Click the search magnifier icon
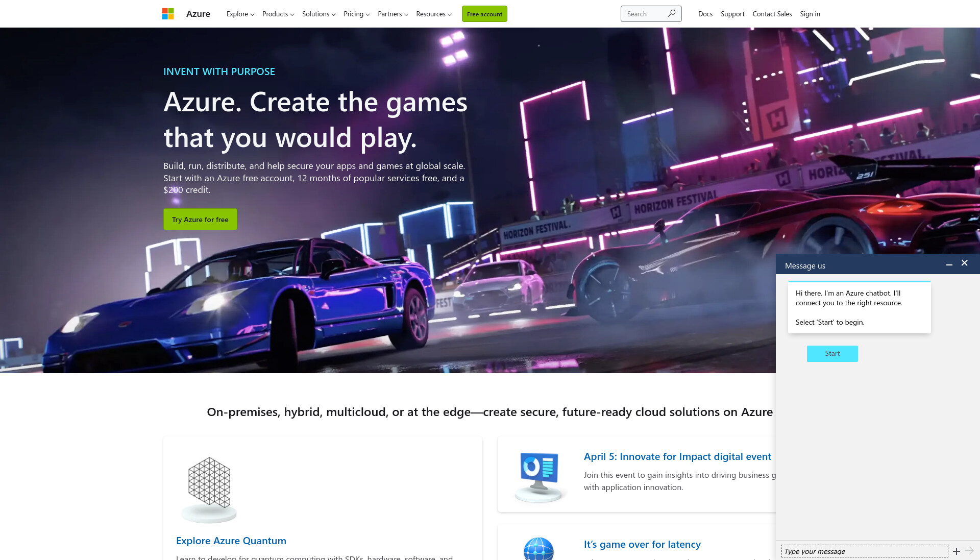Screen dimensions: 980x560 point(672,14)
